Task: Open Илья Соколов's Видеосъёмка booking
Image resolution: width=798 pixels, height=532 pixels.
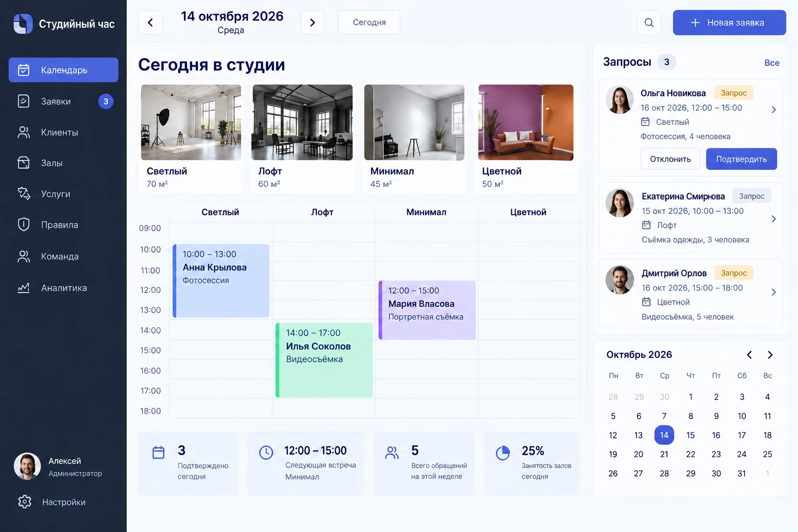Action: click(324, 360)
